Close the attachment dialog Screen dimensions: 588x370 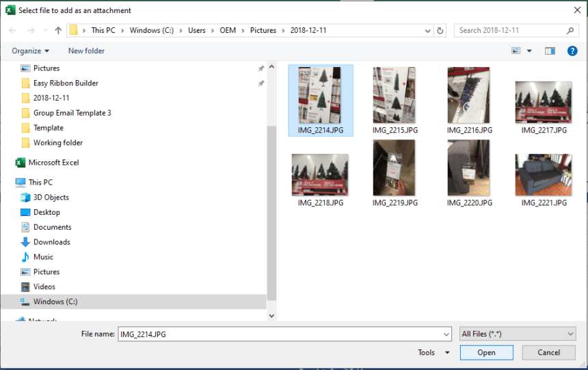click(577, 10)
